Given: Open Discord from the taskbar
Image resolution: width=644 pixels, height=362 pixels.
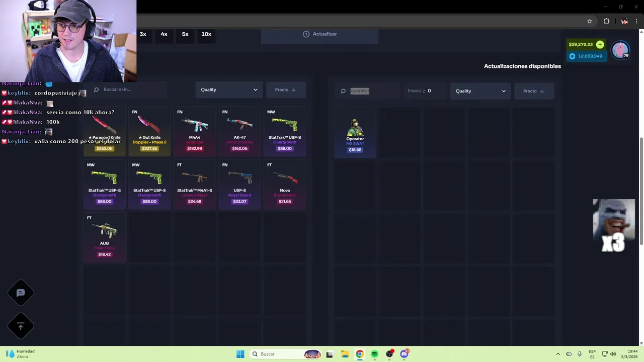Looking at the screenshot, I should (404, 354).
